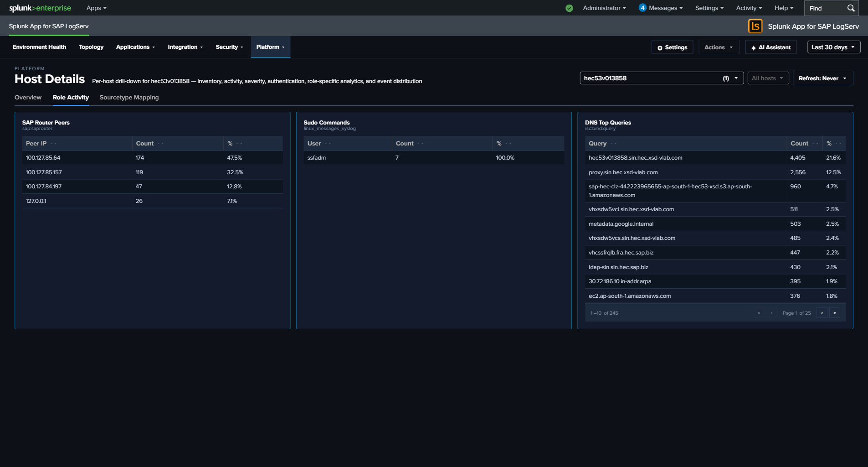
Task: Open Topology page
Action: pos(91,47)
